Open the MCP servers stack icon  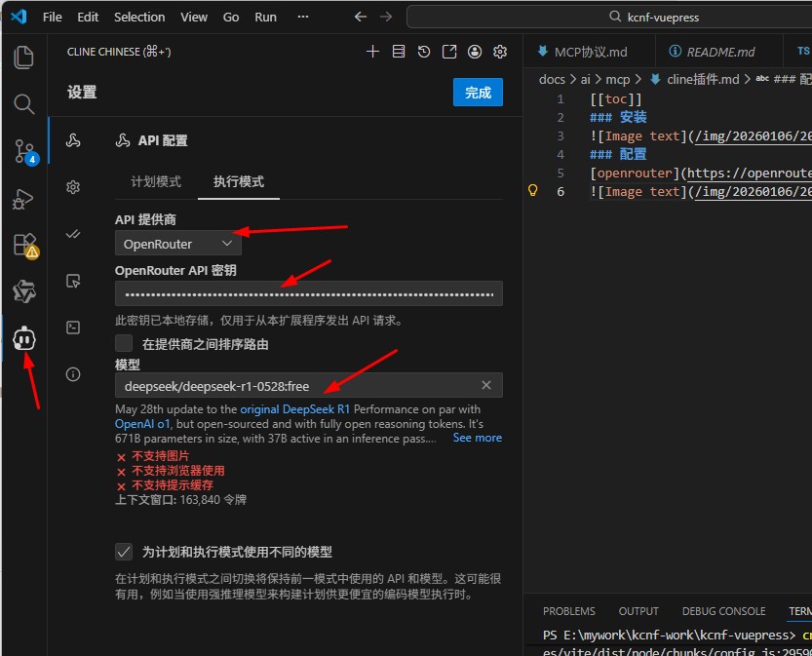click(x=399, y=52)
